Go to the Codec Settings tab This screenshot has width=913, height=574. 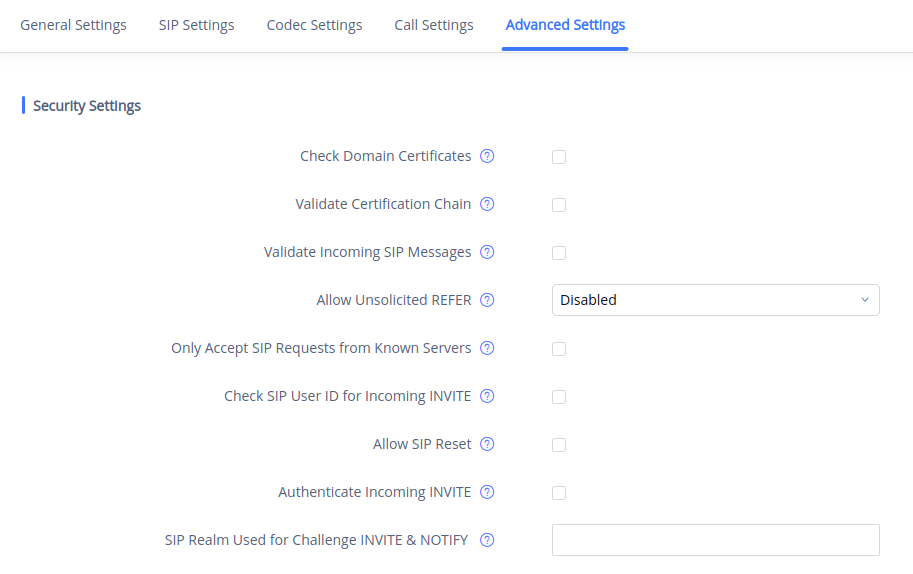(314, 25)
